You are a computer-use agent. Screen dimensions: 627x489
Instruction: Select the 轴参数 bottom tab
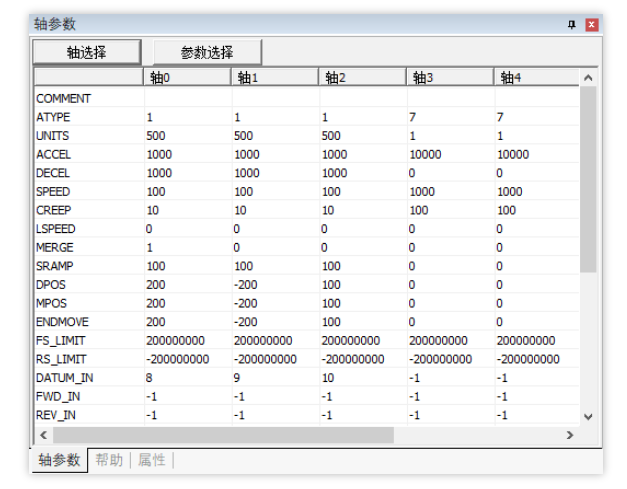[59, 460]
